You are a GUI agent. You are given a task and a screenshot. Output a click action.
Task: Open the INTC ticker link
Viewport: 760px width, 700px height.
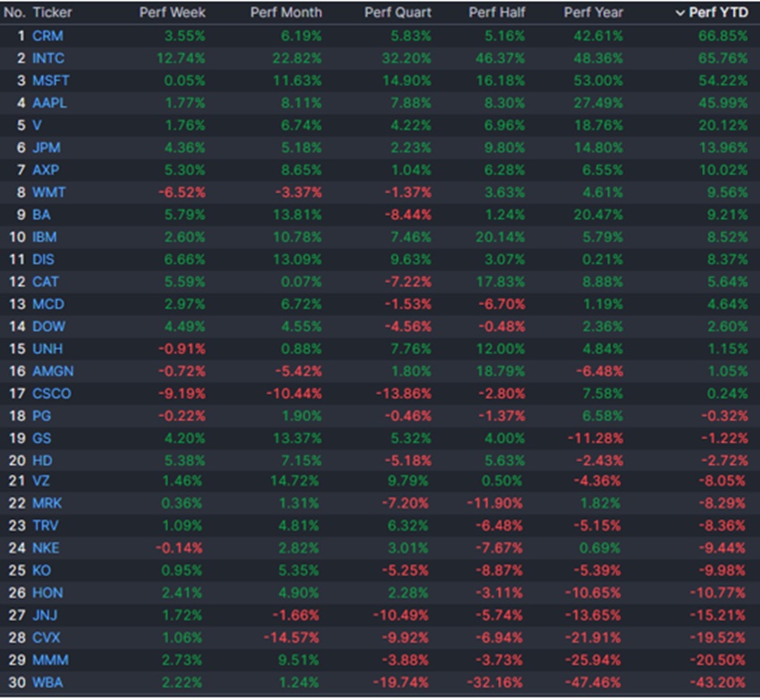click(x=48, y=58)
